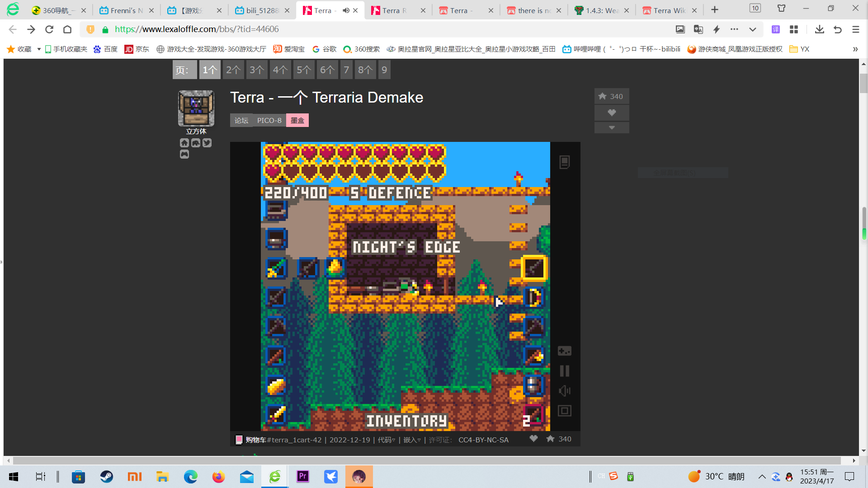868x488 pixels.
Task: Open Adobe Premiere from taskbar
Action: 303,477
